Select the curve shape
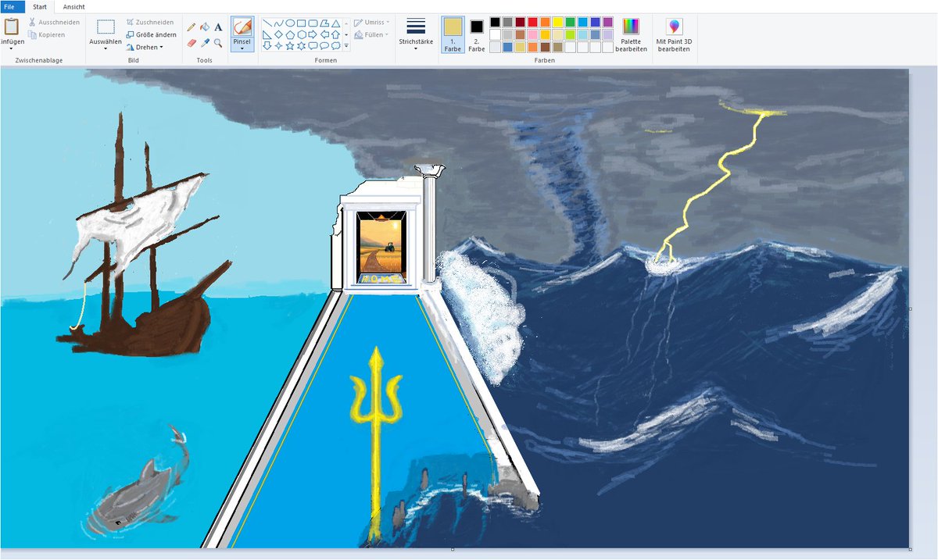The image size is (938, 560). tap(278, 23)
